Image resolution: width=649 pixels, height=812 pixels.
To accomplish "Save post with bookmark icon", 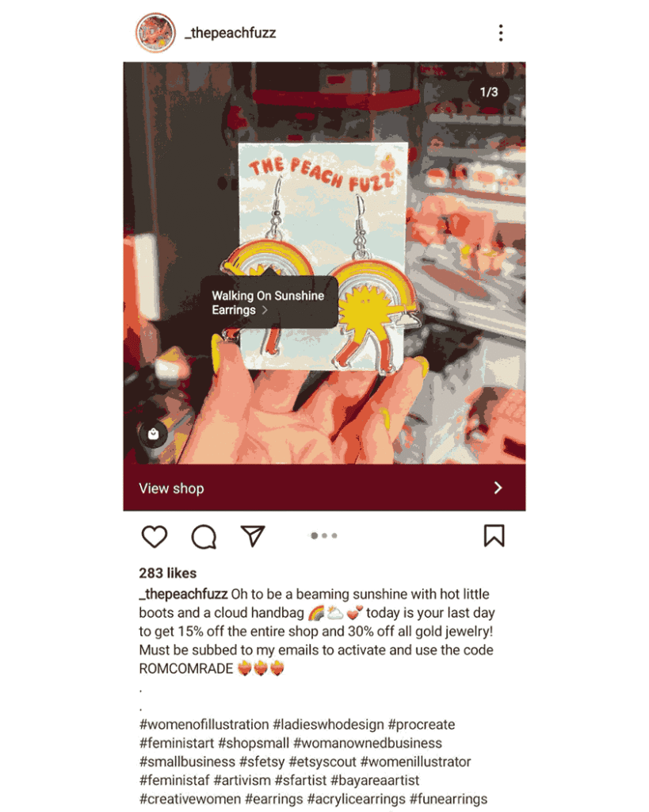I will point(494,536).
